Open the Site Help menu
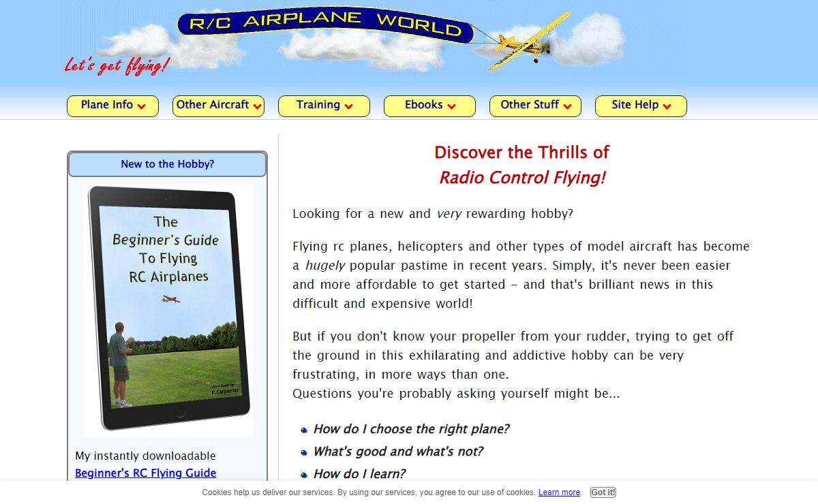Screen dimensions: 818x504 tap(641, 106)
